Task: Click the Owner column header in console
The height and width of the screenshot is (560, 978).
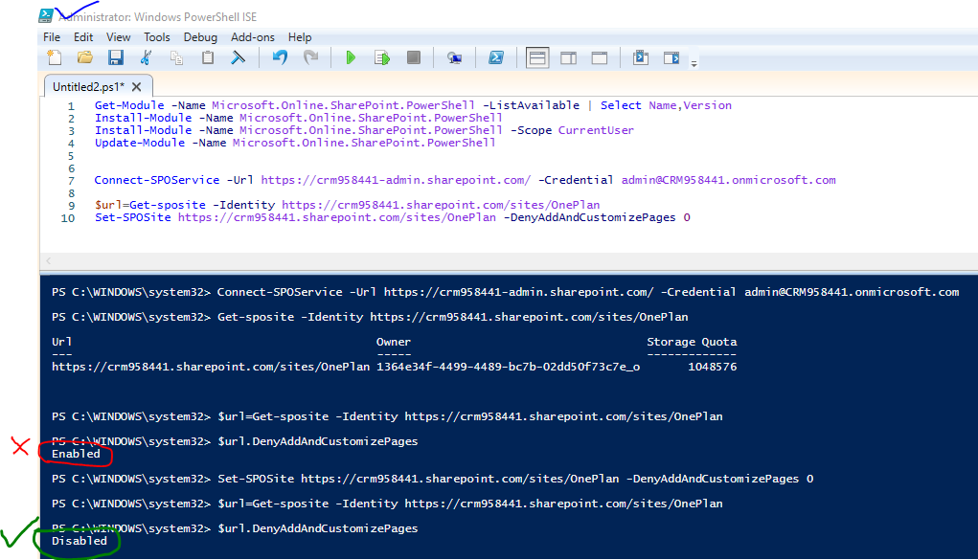Action: 394,342
